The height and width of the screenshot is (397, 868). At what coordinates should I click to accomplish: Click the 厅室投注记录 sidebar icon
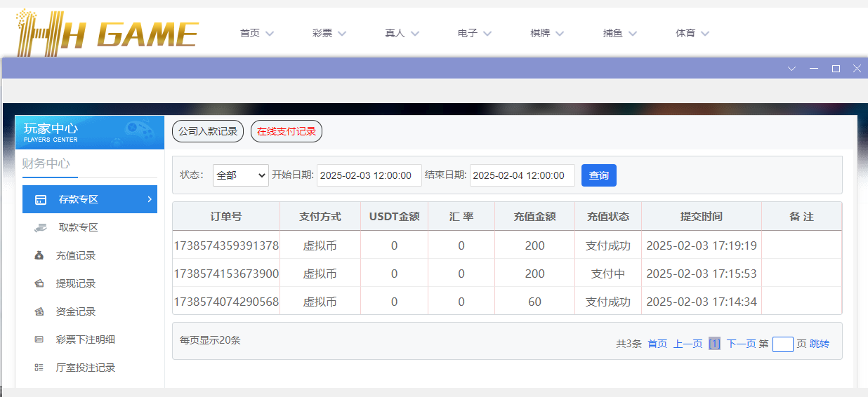tap(39, 368)
